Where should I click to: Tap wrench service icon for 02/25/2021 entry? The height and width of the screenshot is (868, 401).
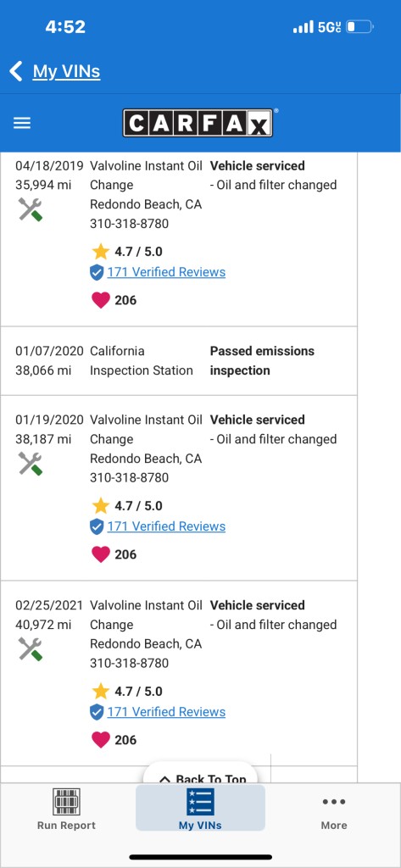31,648
